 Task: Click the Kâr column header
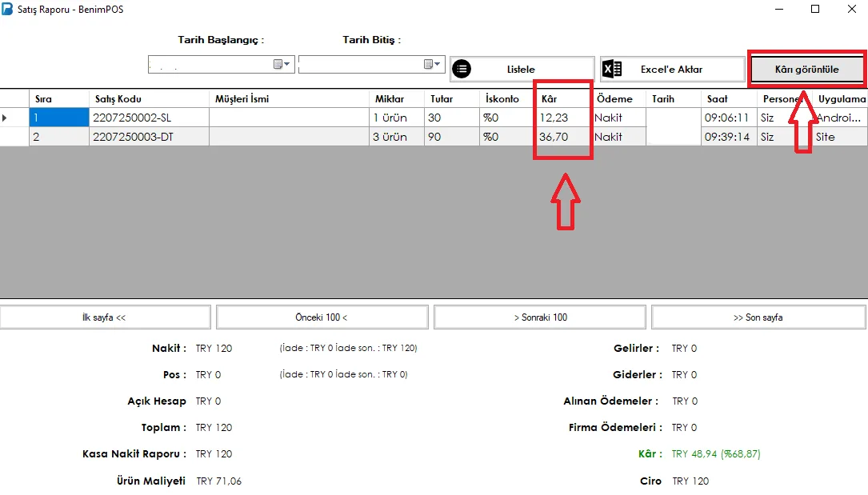pos(562,99)
